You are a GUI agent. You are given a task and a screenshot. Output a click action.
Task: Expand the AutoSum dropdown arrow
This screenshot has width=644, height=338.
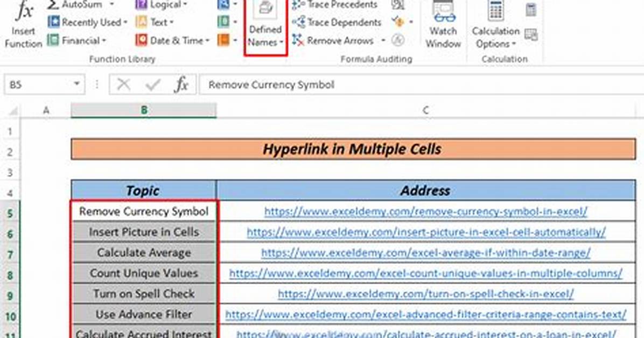coord(111,4)
